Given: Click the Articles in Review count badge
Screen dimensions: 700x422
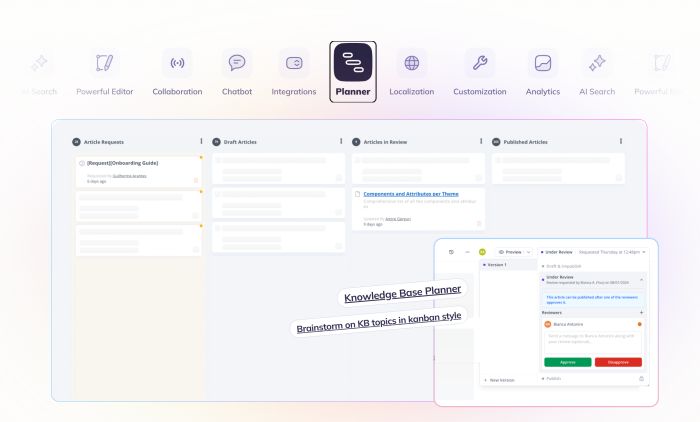Looking at the screenshot, I should (x=356, y=142).
